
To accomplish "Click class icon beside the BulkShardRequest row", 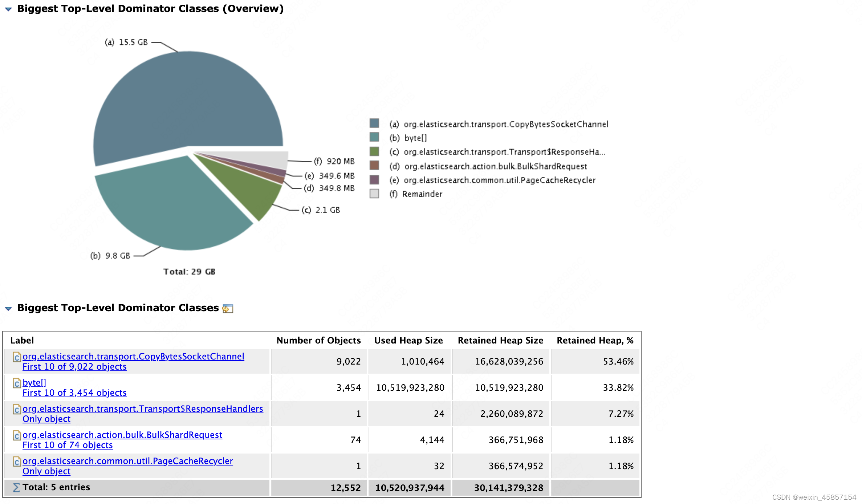I will [17, 435].
